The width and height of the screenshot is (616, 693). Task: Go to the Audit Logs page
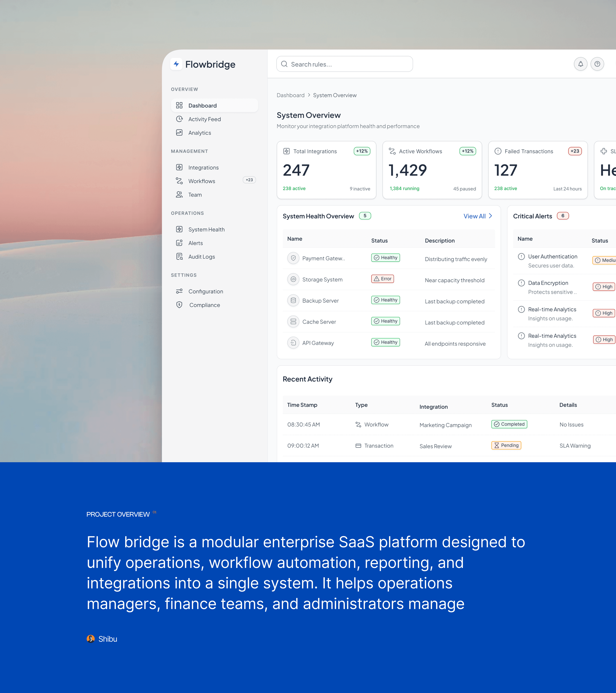tap(201, 257)
